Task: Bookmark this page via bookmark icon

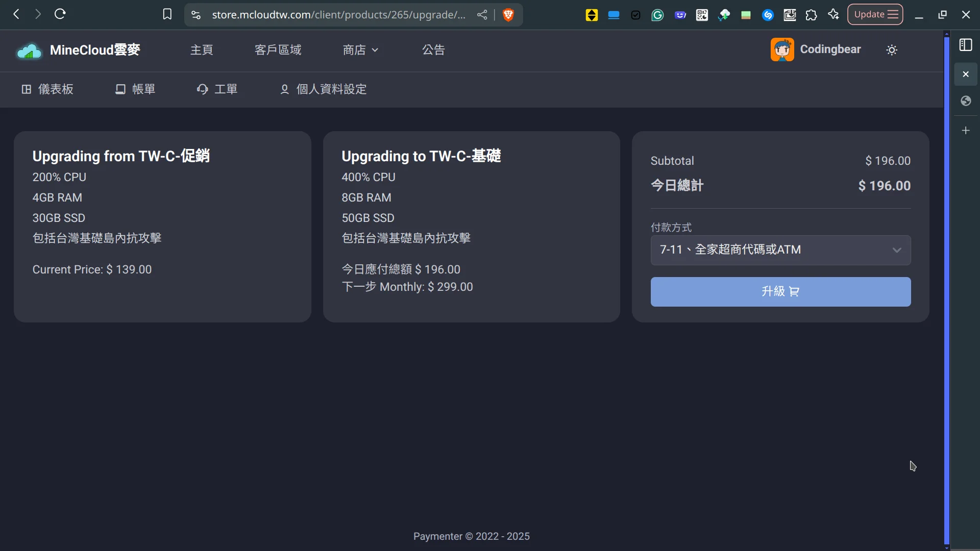Action: point(167,14)
